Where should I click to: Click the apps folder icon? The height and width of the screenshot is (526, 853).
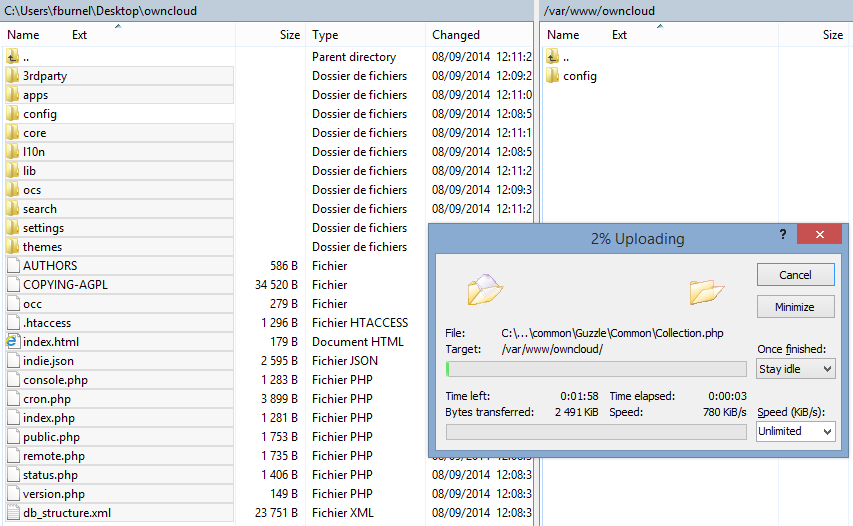click(x=13, y=95)
